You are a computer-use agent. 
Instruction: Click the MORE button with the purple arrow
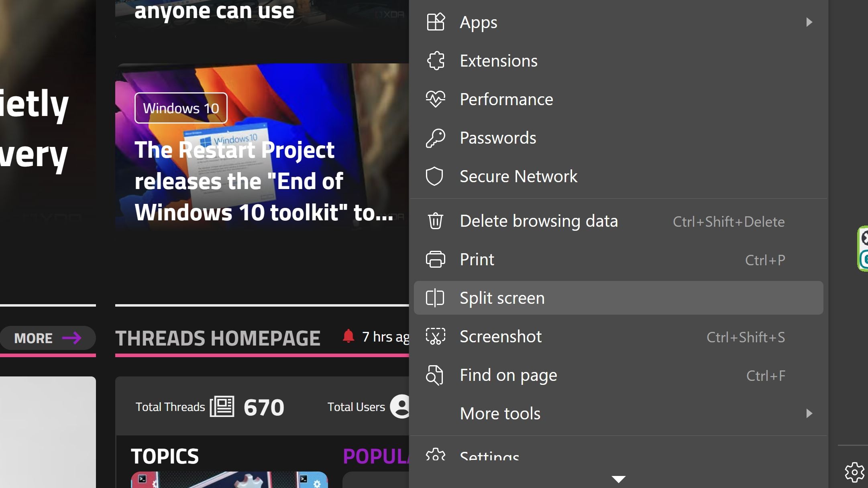(x=48, y=338)
